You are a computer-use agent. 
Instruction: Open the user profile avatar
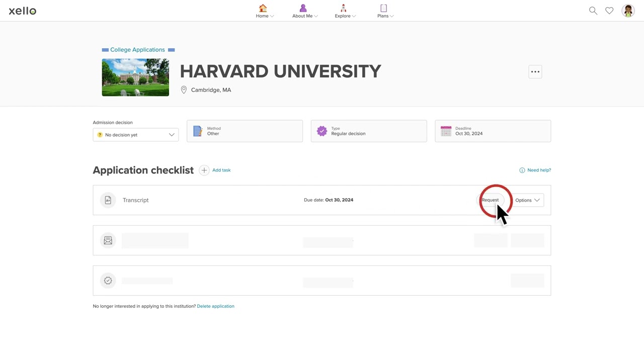[628, 11]
